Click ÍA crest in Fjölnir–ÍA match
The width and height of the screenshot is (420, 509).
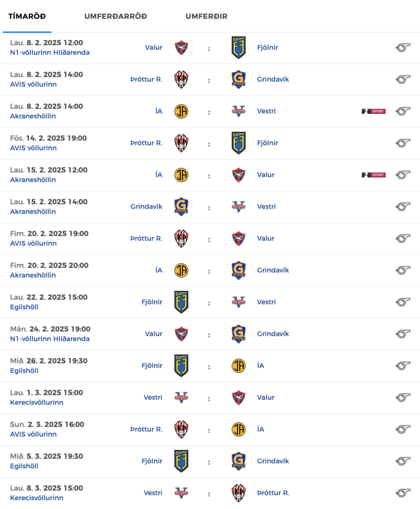239,366
